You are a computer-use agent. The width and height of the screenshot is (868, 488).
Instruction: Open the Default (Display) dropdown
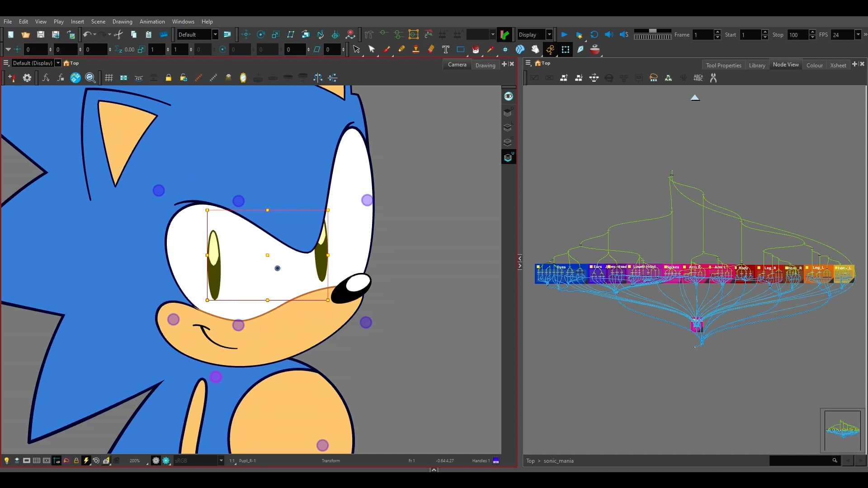[58, 62]
